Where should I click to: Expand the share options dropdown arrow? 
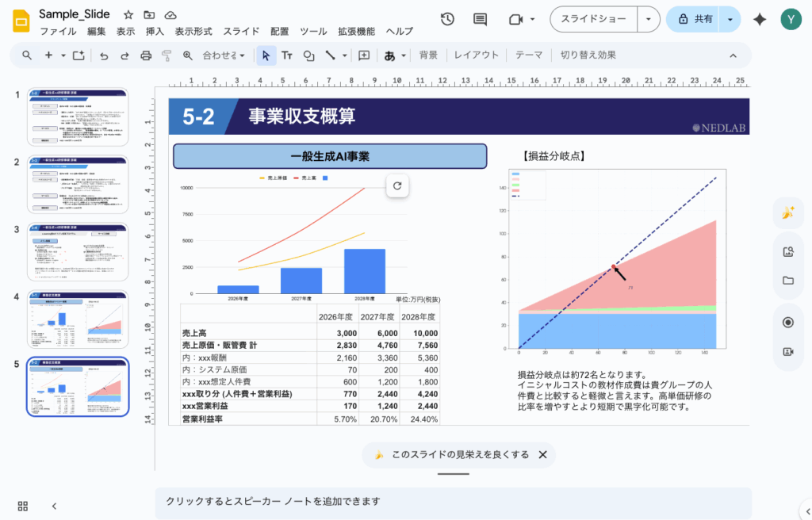730,19
